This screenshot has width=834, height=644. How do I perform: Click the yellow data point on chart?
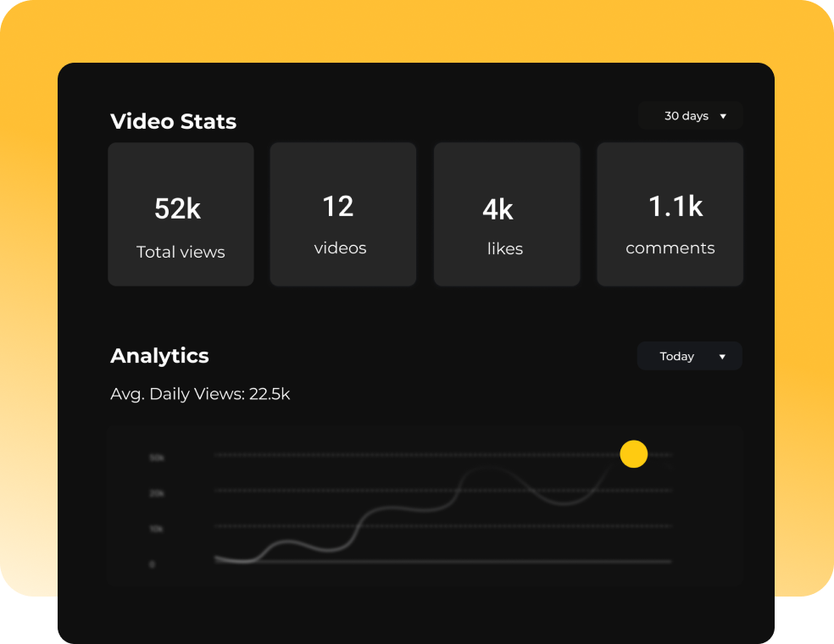(x=633, y=454)
